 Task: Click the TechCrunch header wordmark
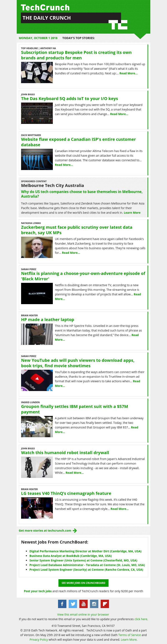pyautogui.click(x=45, y=8)
